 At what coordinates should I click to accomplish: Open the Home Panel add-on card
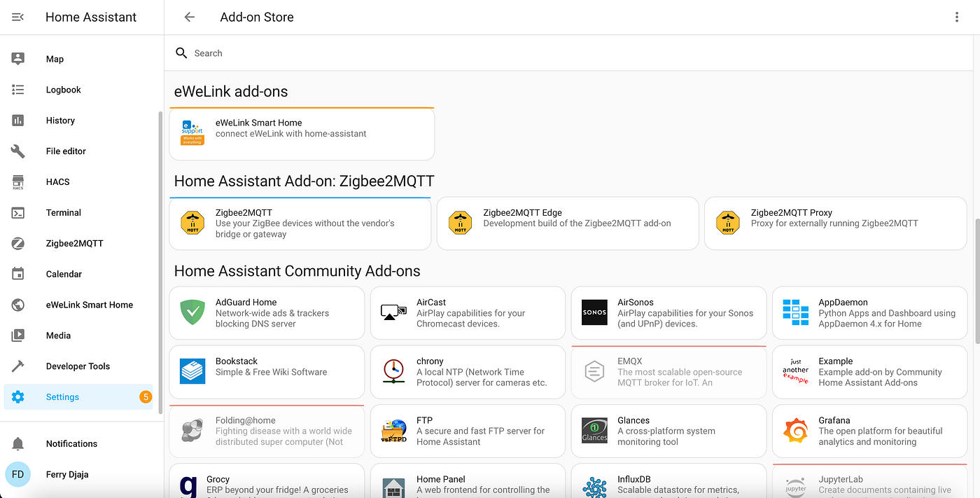pyautogui.click(x=468, y=481)
